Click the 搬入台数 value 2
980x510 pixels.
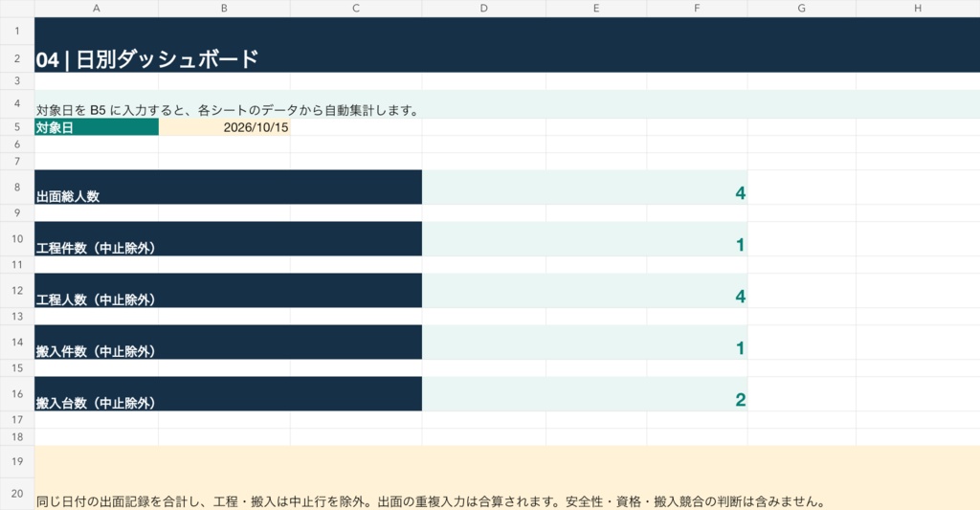tap(585, 394)
